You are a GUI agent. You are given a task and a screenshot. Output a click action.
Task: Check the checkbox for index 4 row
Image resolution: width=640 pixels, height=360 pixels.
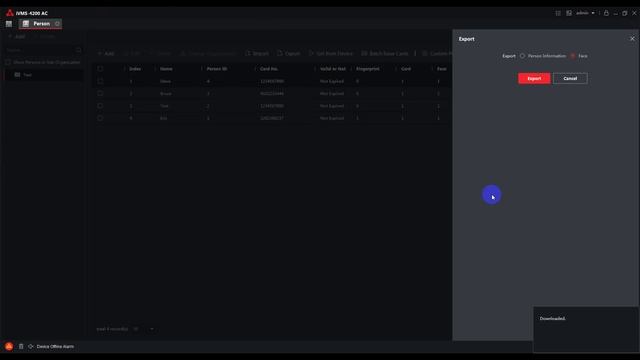point(100,118)
